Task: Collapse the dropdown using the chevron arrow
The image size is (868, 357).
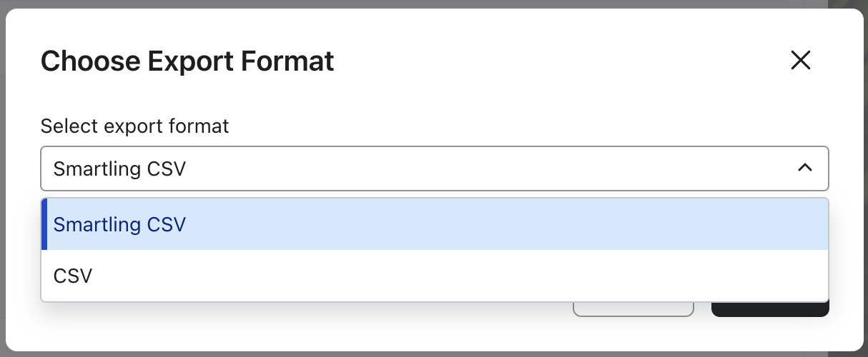Action: (x=804, y=168)
